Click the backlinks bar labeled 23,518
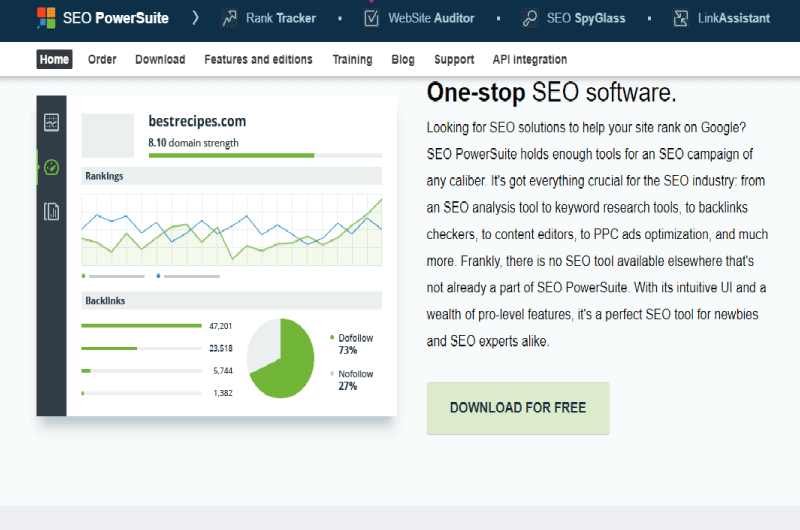This screenshot has height=530, width=800. (x=141, y=348)
